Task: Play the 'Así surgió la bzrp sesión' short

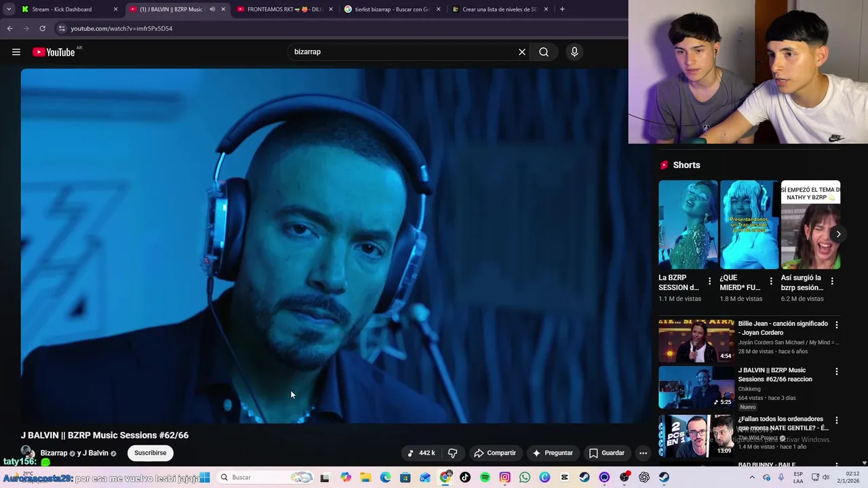Action: pyautogui.click(x=810, y=224)
